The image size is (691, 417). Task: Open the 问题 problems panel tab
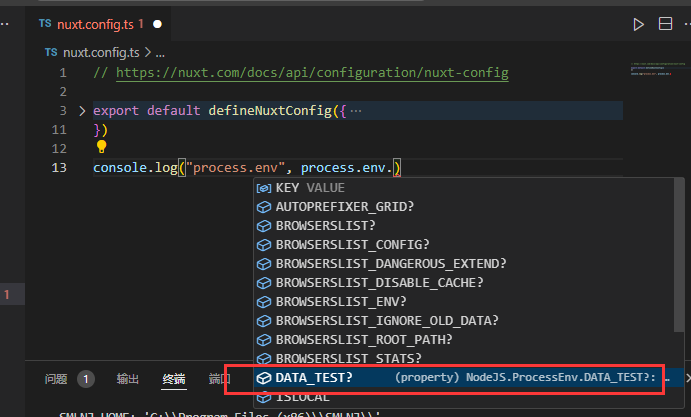[x=56, y=379]
